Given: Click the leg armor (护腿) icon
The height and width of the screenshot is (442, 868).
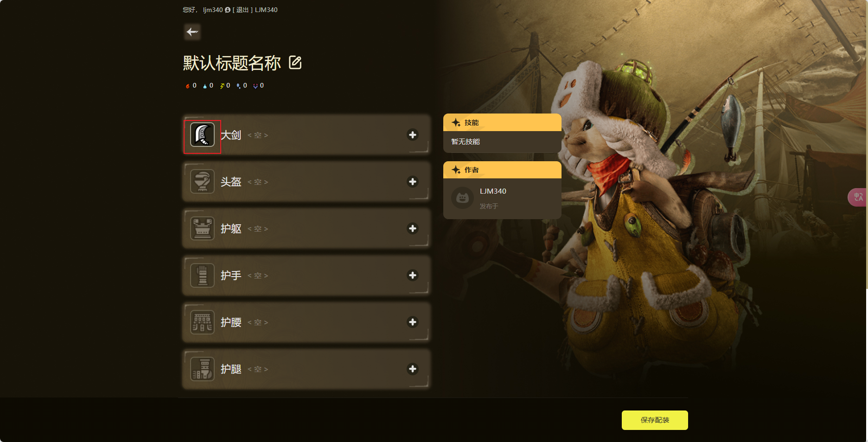Looking at the screenshot, I should coord(203,369).
